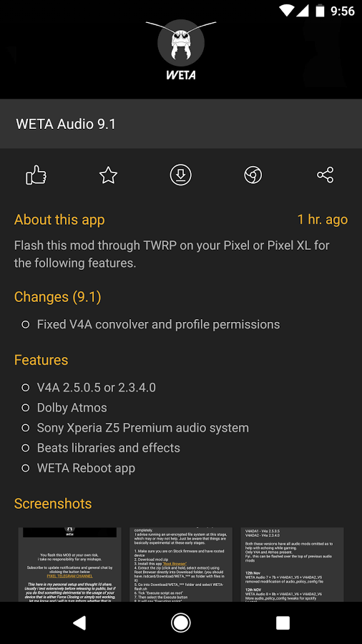The width and height of the screenshot is (362, 644).
Task: Open recent apps square button
Action: (283, 623)
